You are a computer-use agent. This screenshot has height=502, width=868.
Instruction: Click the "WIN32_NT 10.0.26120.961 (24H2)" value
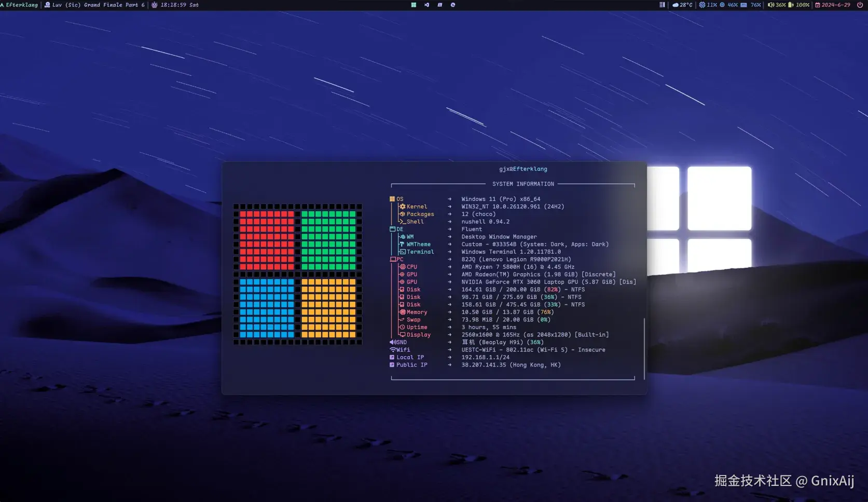513,207
